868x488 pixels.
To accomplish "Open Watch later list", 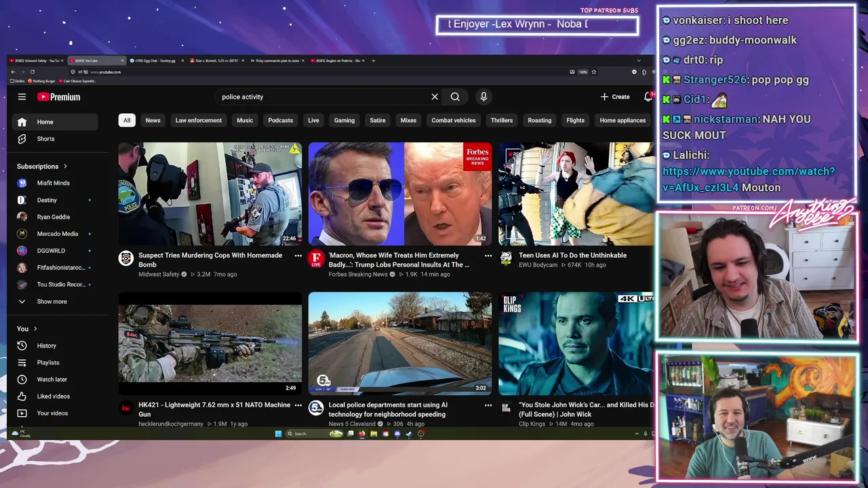I will pos(52,380).
